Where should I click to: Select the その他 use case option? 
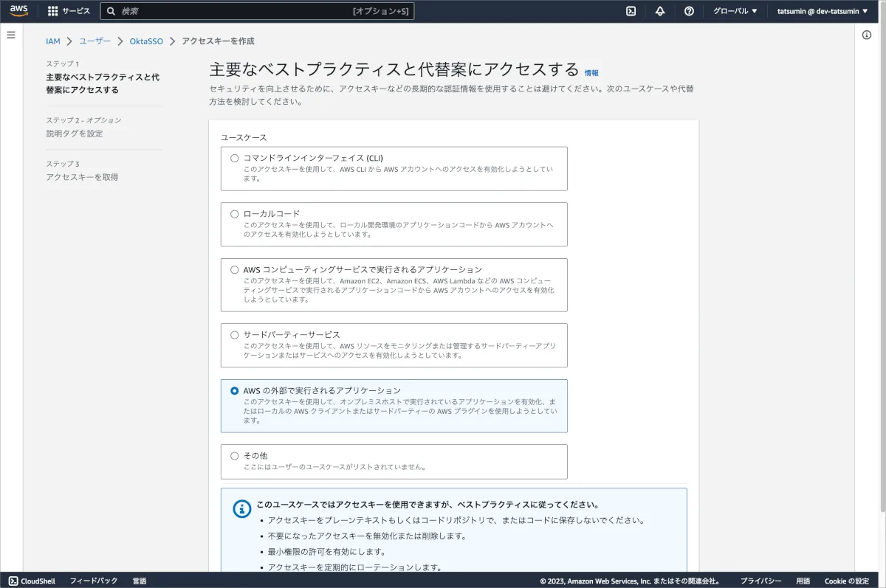point(235,456)
